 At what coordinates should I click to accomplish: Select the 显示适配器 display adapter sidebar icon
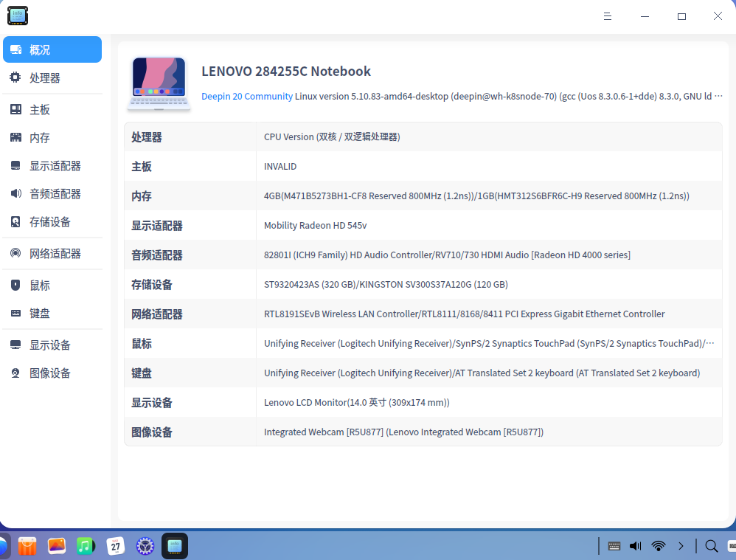point(15,166)
